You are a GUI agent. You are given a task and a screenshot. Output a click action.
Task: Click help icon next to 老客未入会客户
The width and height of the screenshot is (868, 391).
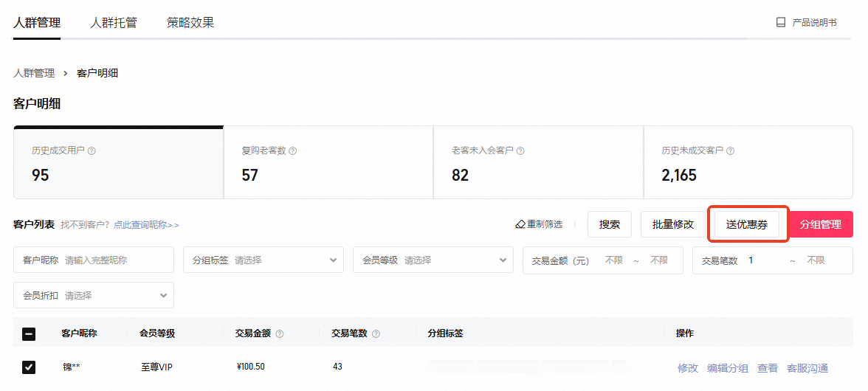pyautogui.click(x=520, y=150)
